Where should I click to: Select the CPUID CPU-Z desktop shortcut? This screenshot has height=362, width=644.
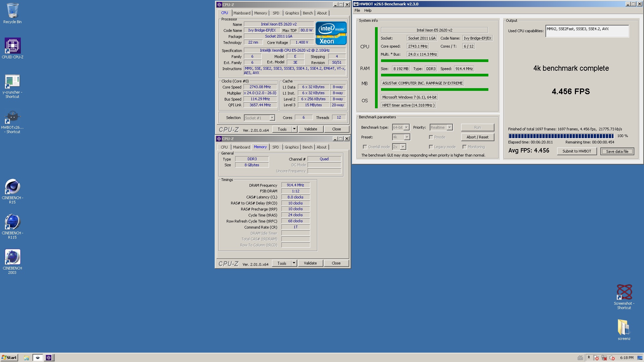pos(12,48)
